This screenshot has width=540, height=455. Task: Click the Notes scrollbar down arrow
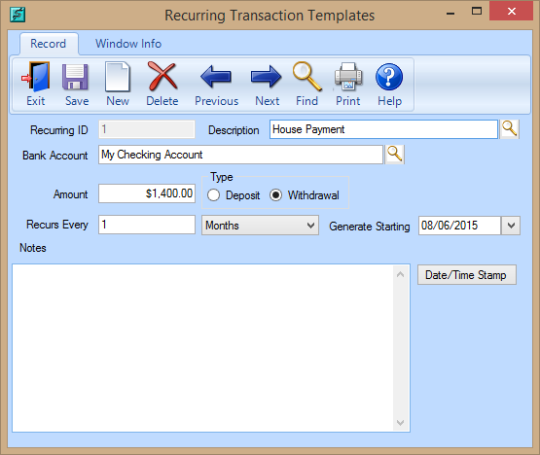[401, 422]
